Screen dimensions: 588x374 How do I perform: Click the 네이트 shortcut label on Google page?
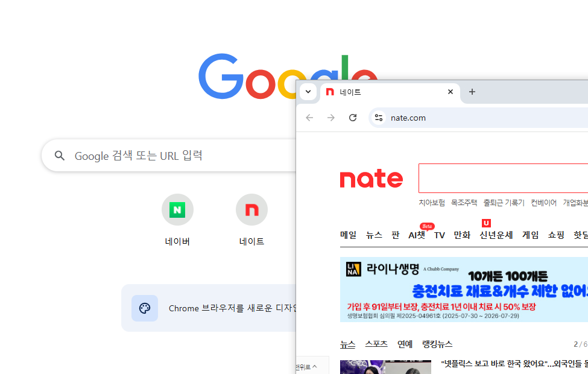(x=251, y=241)
